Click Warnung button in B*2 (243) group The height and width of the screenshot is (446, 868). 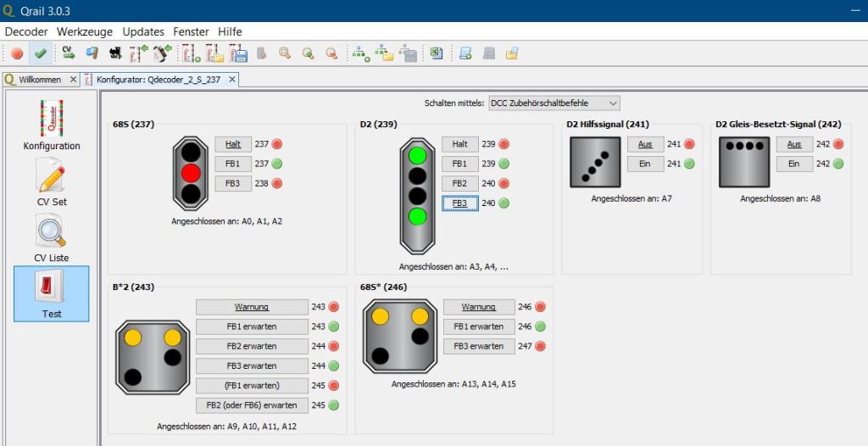pos(252,307)
